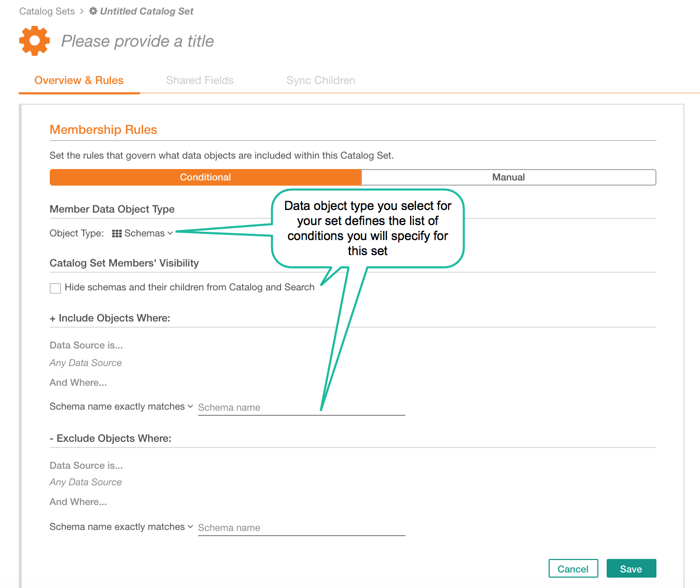Screen dimensions: 700x588
Task: Expand the Object Type Schemas dropdown
Action: 143,233
